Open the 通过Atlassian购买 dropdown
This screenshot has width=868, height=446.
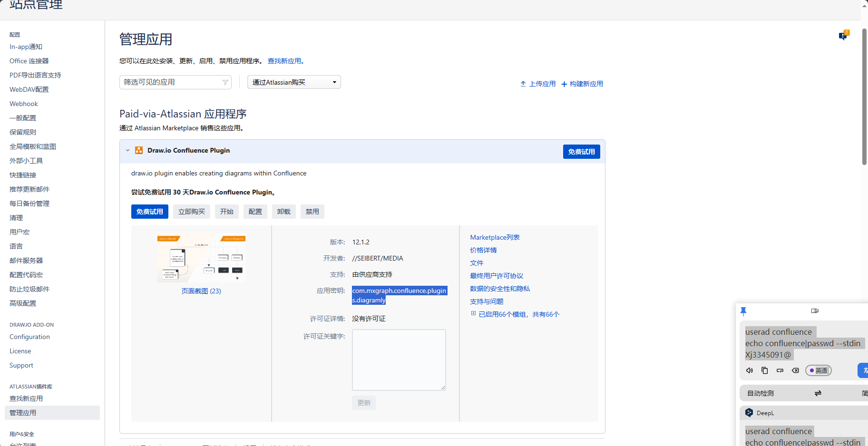point(294,82)
